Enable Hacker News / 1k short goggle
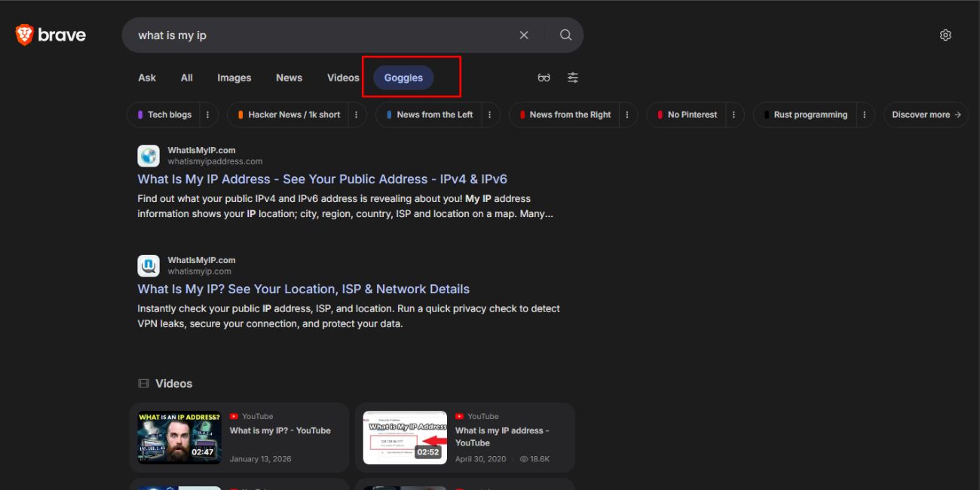The height and width of the screenshot is (490, 980). click(x=289, y=115)
